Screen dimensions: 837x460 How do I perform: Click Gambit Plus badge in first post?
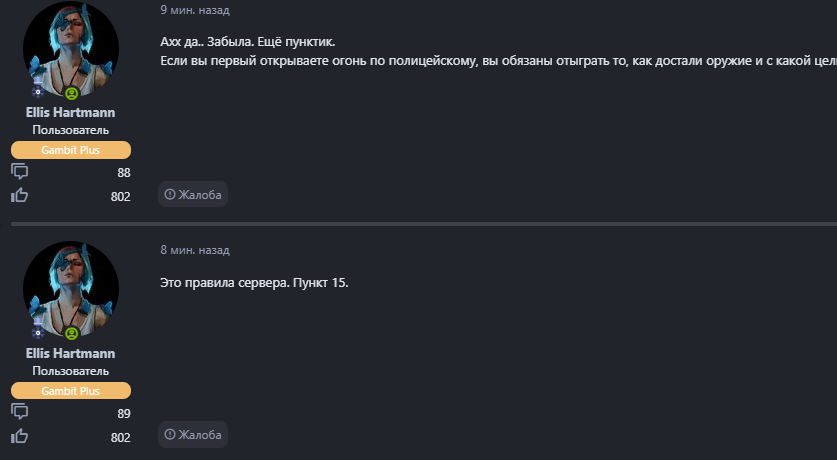coord(71,150)
